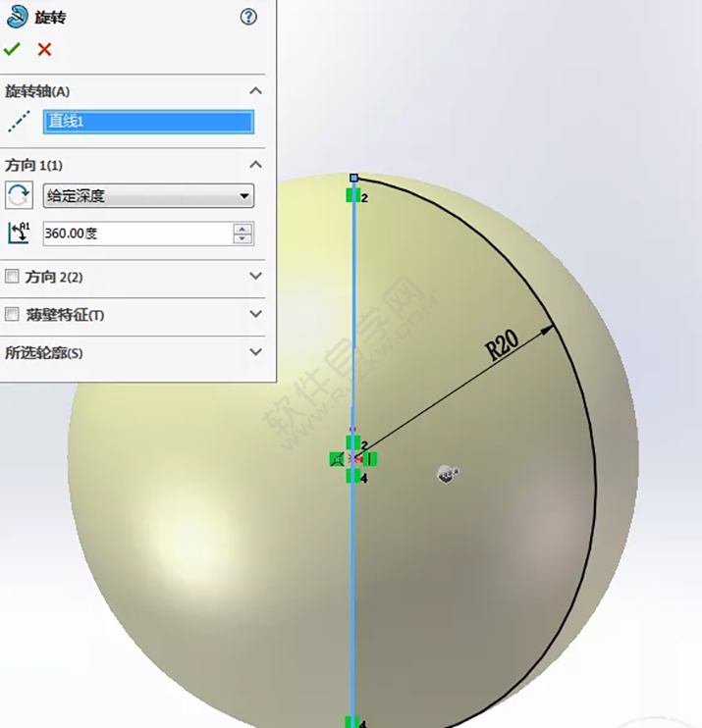Open the 给定深度 revolve type dropdown
This screenshot has height=728, width=702.
pyautogui.click(x=148, y=195)
